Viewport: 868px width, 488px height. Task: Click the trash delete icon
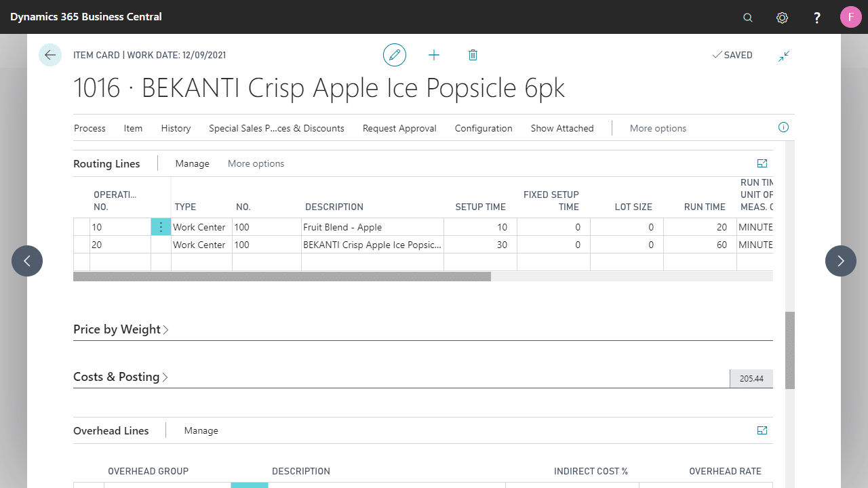click(473, 55)
